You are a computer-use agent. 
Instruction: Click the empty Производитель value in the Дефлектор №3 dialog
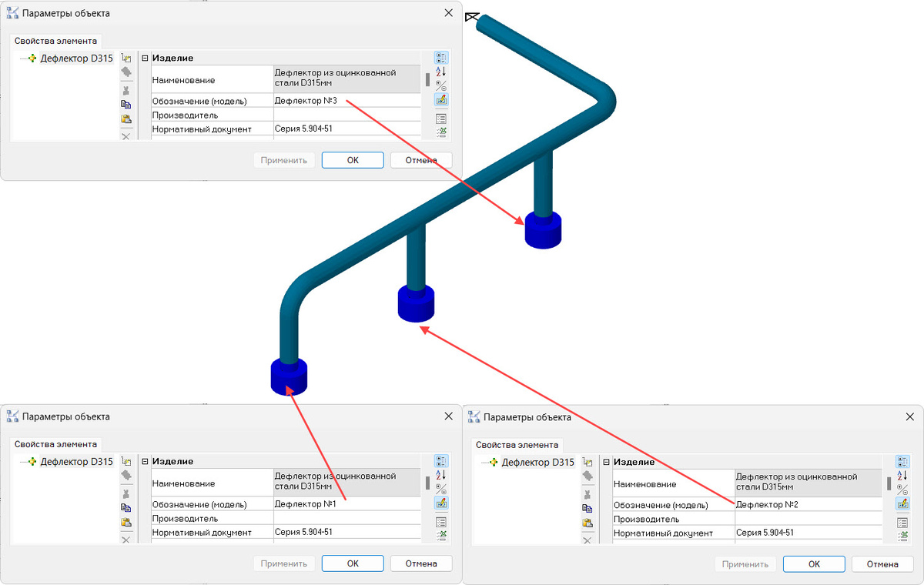click(347, 115)
